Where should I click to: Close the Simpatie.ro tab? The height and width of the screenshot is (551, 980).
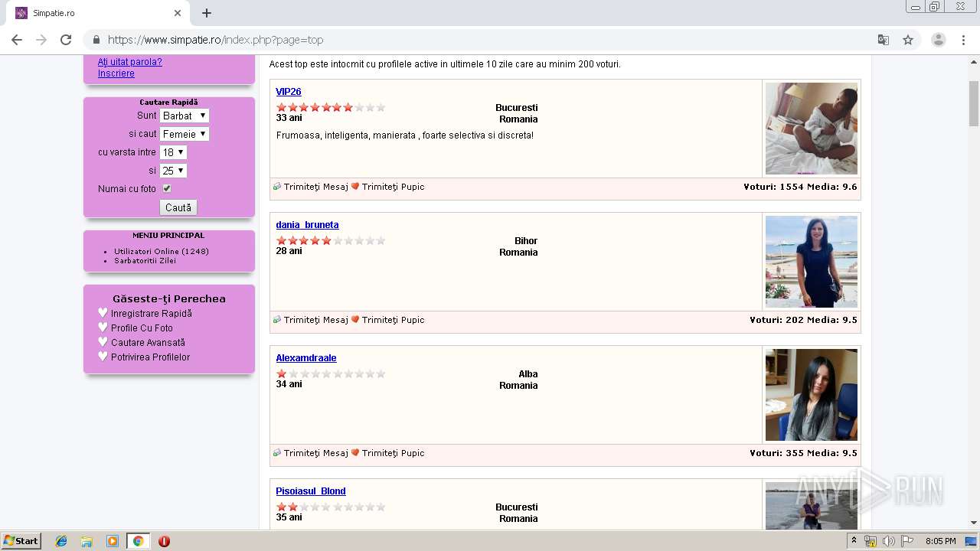click(x=178, y=13)
